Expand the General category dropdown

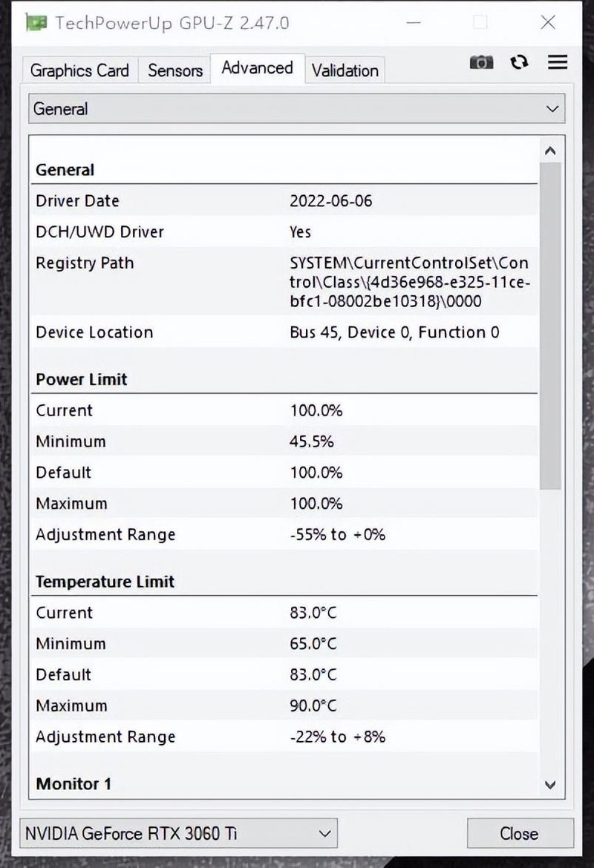[x=297, y=109]
